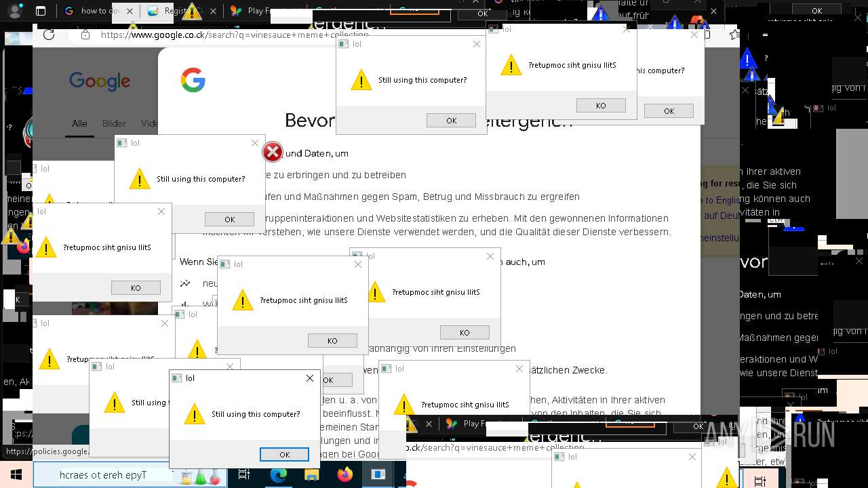Confirm the focused blue-outlined OK button
The width and height of the screenshot is (868, 488).
(x=284, y=455)
